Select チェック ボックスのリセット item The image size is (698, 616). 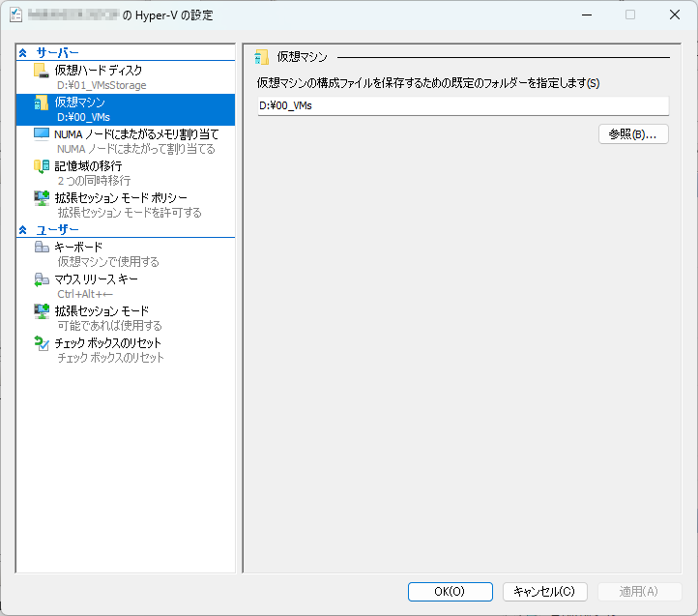coord(108,343)
